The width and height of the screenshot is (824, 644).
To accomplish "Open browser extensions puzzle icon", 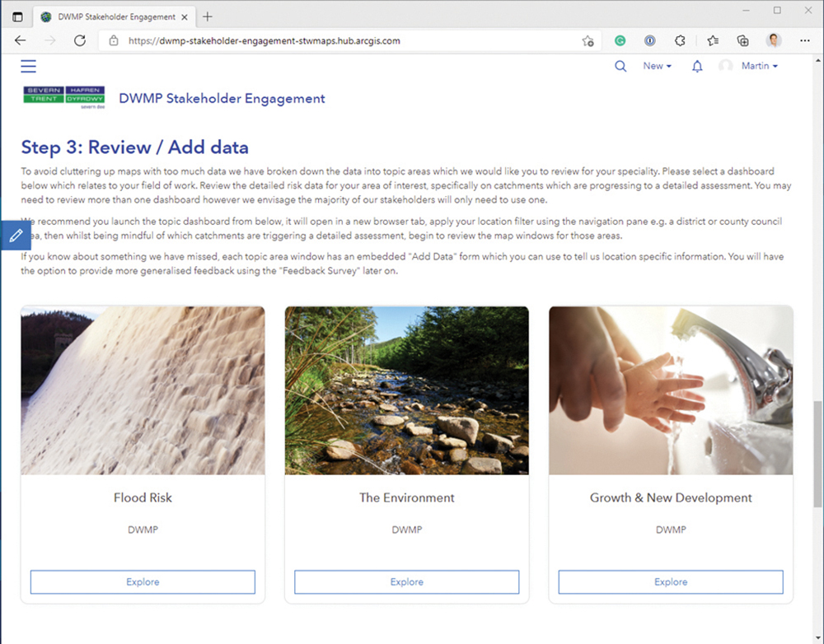I will click(681, 40).
